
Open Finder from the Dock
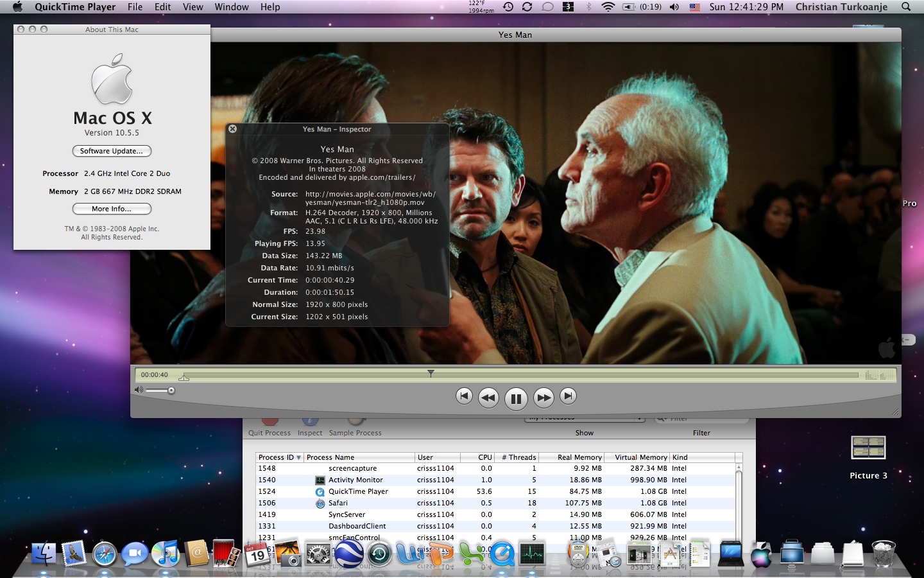(44, 553)
